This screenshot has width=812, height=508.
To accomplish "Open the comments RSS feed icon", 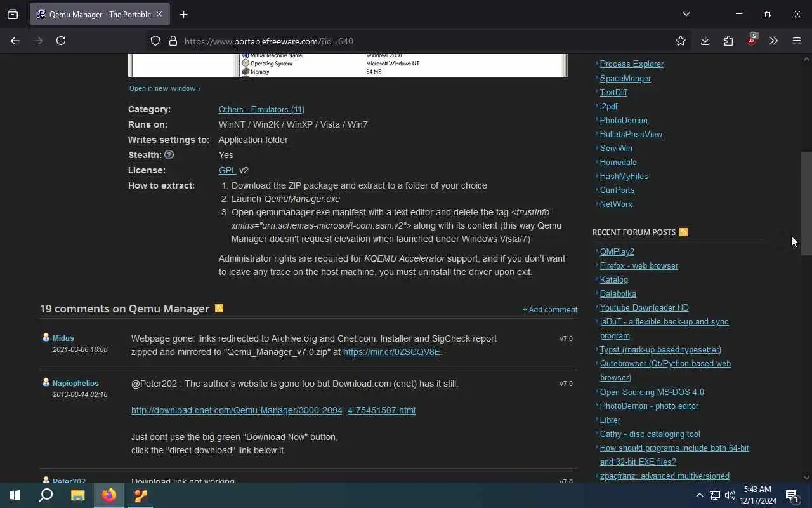I will point(219,309).
